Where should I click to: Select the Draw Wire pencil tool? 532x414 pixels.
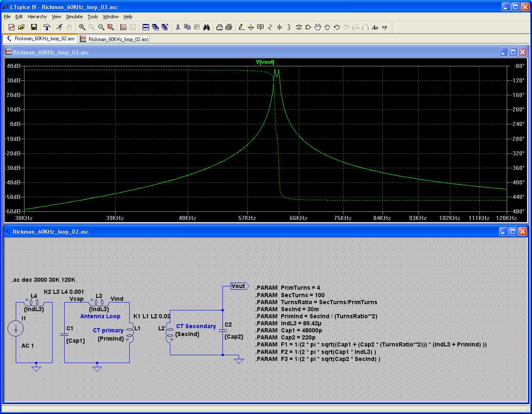(x=242, y=27)
